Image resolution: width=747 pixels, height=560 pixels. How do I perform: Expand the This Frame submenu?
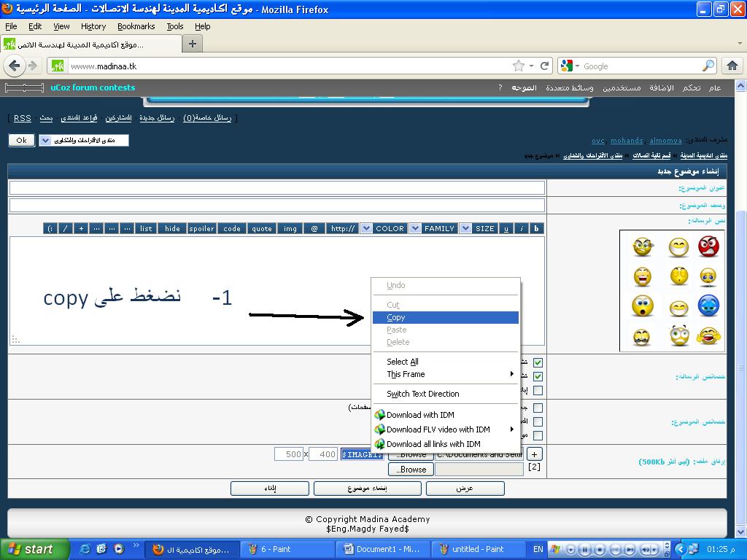(446, 374)
